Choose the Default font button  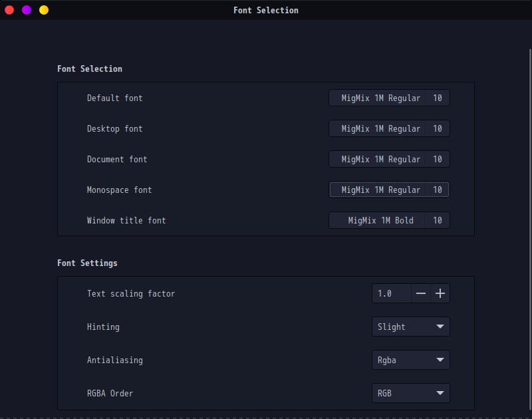[x=389, y=98]
